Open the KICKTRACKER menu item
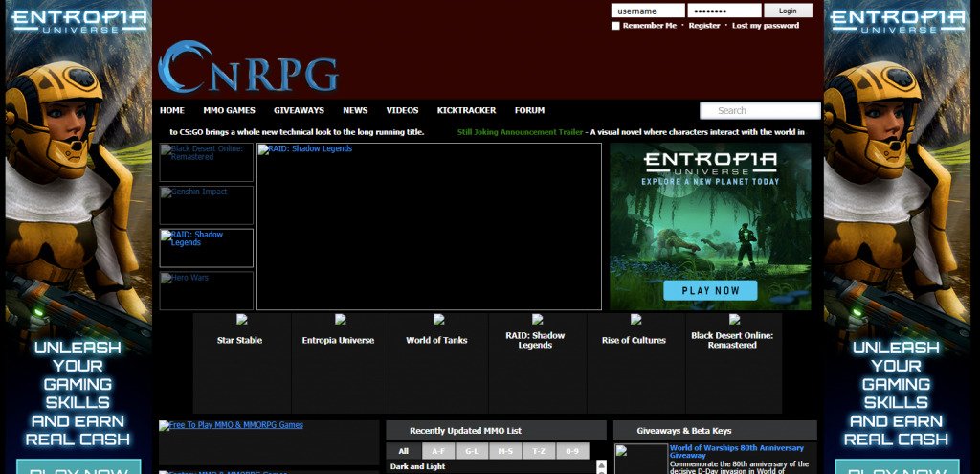 pos(466,110)
